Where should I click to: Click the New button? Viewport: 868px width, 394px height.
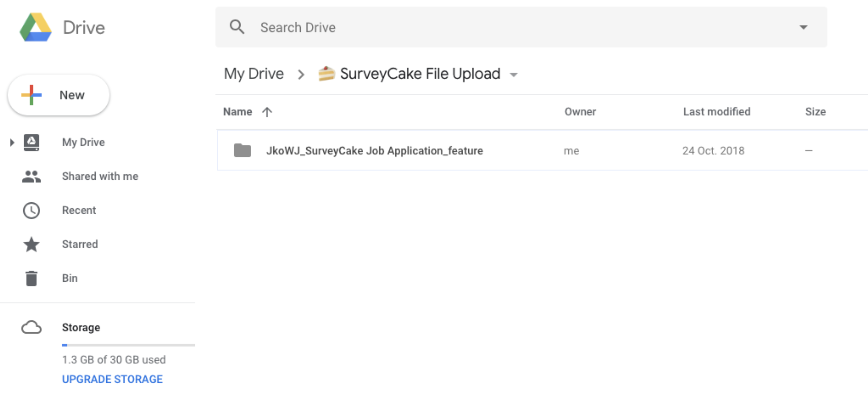[x=58, y=95]
